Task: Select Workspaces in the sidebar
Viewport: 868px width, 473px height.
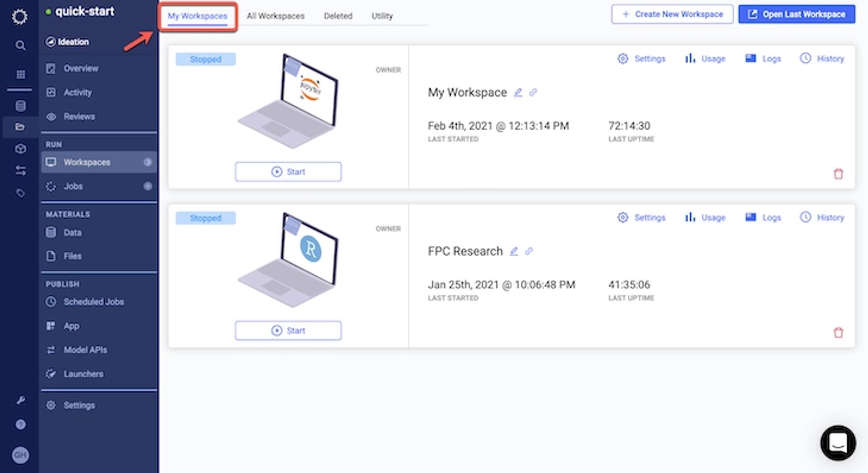Action: point(99,162)
